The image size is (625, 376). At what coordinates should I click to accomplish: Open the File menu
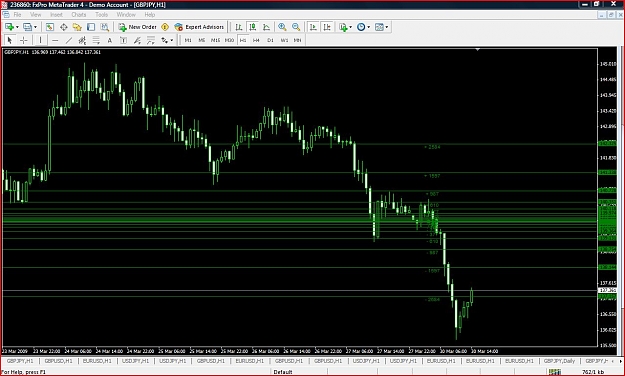point(18,14)
